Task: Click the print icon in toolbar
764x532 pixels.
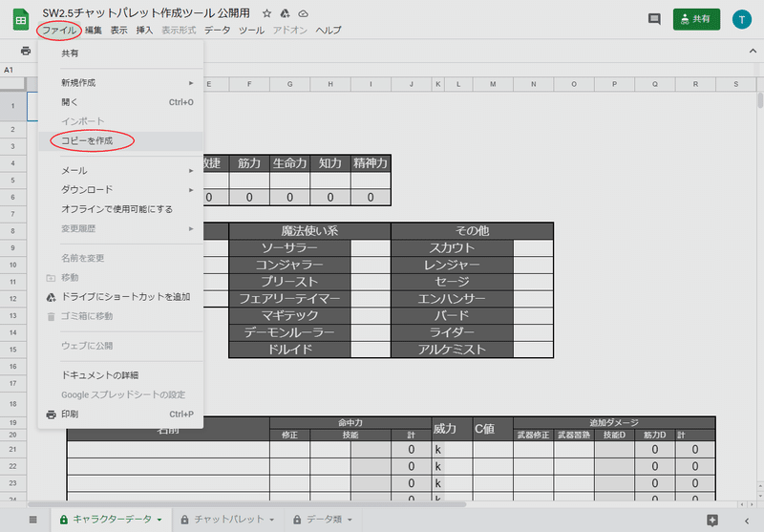Action: (x=26, y=51)
